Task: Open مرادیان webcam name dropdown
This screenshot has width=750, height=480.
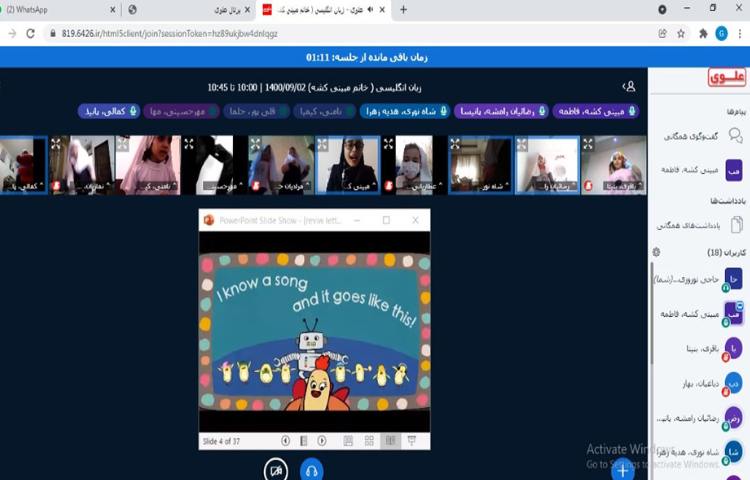Action: click(x=293, y=186)
